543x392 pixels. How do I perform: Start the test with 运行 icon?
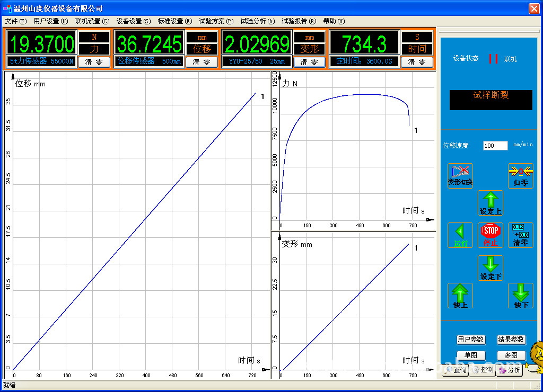(460, 235)
